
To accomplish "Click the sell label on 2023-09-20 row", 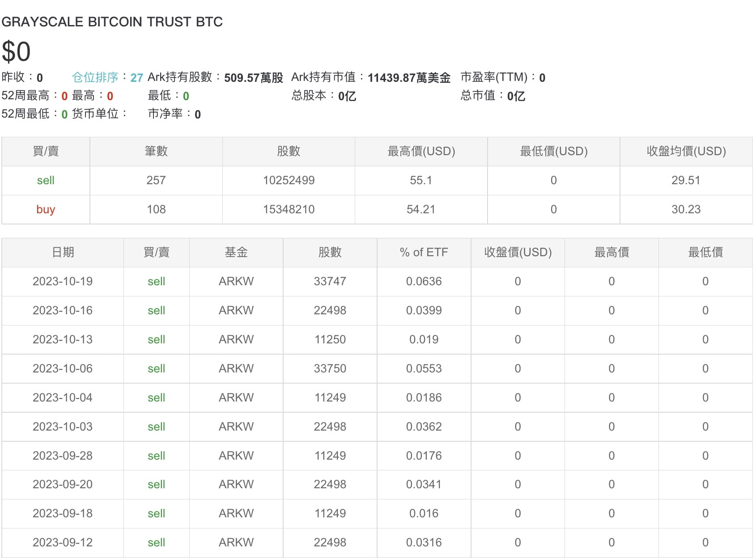I will coord(156,484).
